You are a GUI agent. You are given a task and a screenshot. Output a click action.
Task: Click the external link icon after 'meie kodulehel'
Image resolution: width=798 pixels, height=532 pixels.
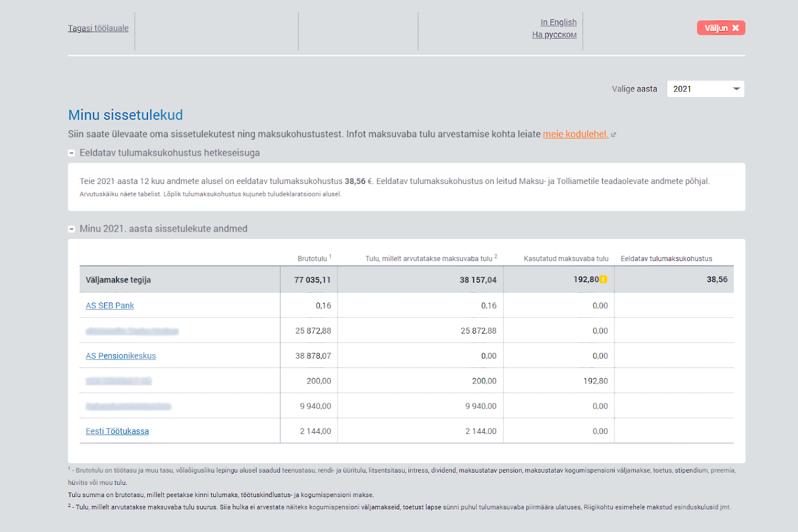coord(613,135)
